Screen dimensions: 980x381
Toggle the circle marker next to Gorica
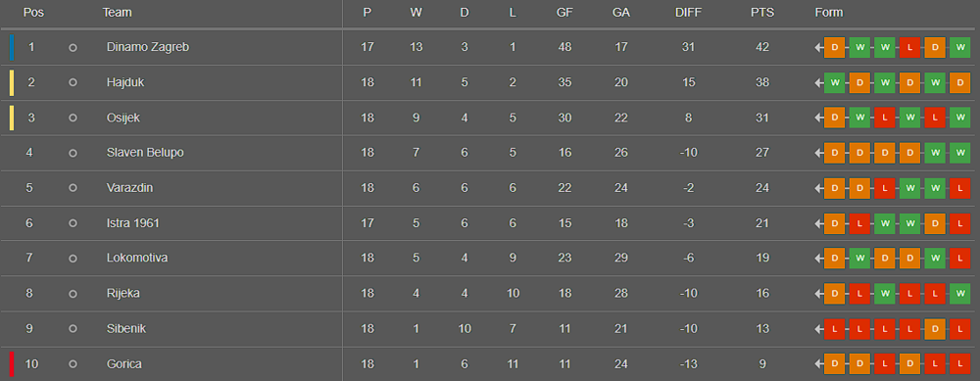point(73,364)
